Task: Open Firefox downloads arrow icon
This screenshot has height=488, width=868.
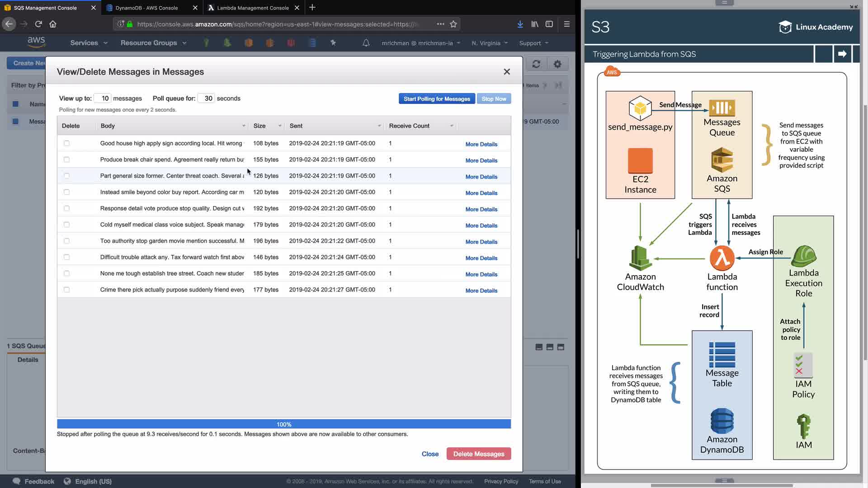Action: pyautogui.click(x=520, y=24)
